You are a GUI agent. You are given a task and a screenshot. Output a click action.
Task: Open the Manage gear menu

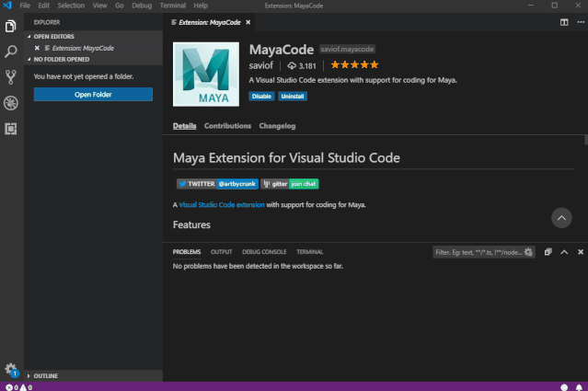pyautogui.click(x=10, y=369)
